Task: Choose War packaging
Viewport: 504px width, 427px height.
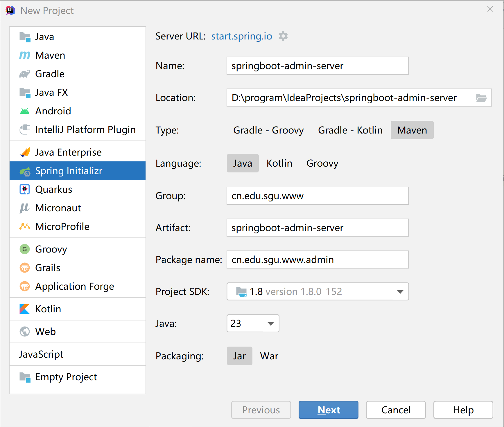Action: [x=269, y=356]
